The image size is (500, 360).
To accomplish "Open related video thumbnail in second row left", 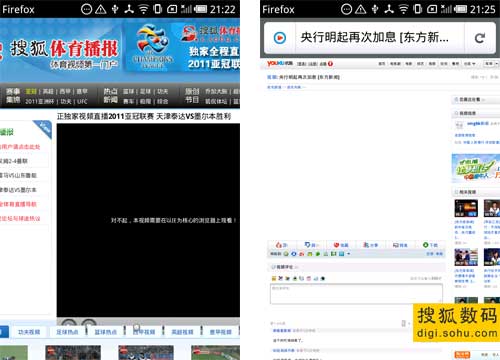I will tap(466, 257).
